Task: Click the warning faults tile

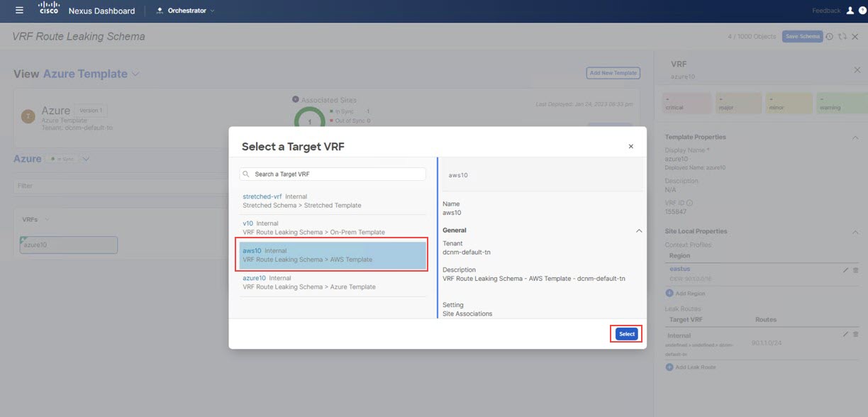Action: (x=842, y=103)
